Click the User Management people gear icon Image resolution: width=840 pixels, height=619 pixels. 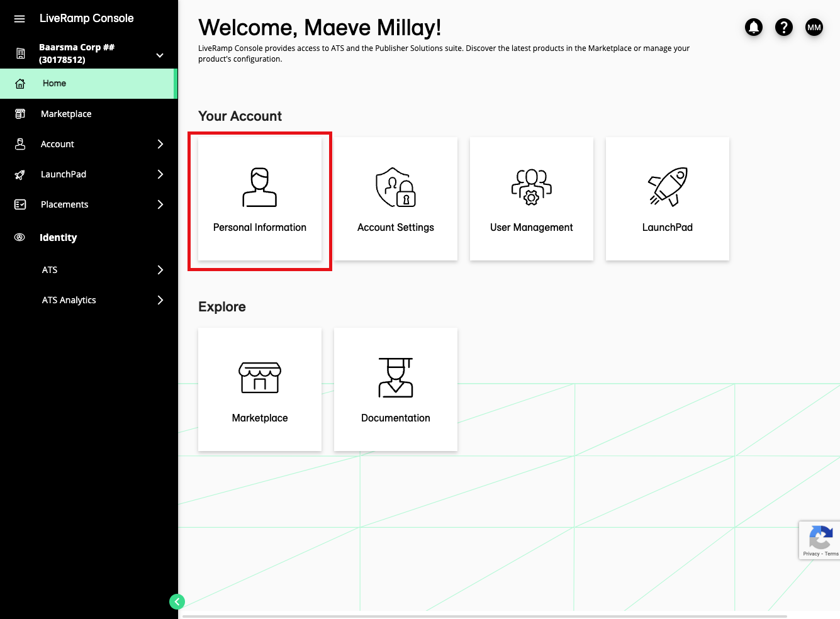coord(532,187)
